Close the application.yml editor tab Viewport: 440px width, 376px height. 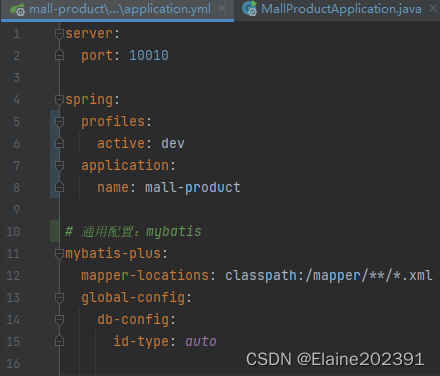coord(222,8)
